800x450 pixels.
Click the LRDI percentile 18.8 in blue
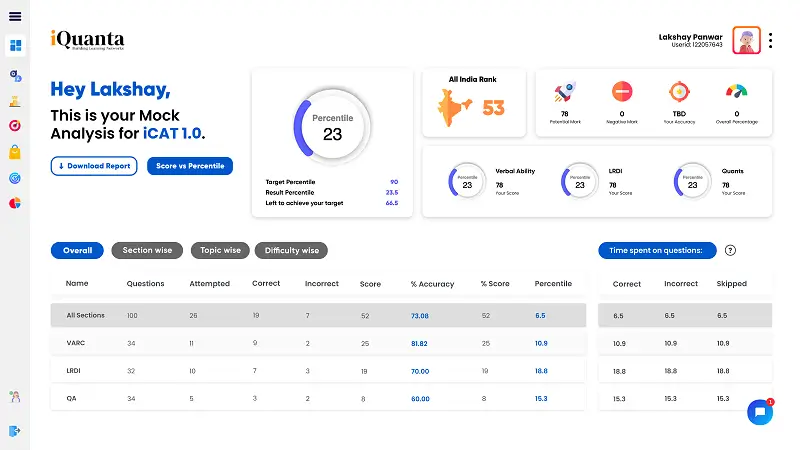(x=541, y=371)
